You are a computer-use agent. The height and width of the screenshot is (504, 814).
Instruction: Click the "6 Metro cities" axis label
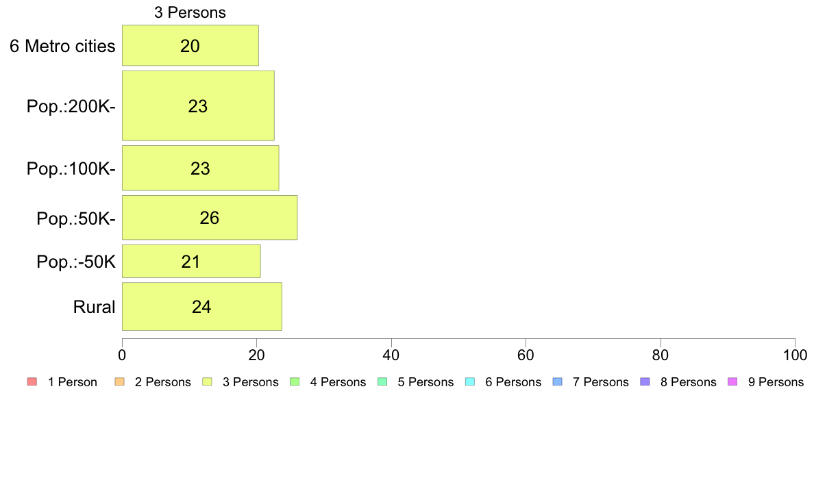coord(62,47)
